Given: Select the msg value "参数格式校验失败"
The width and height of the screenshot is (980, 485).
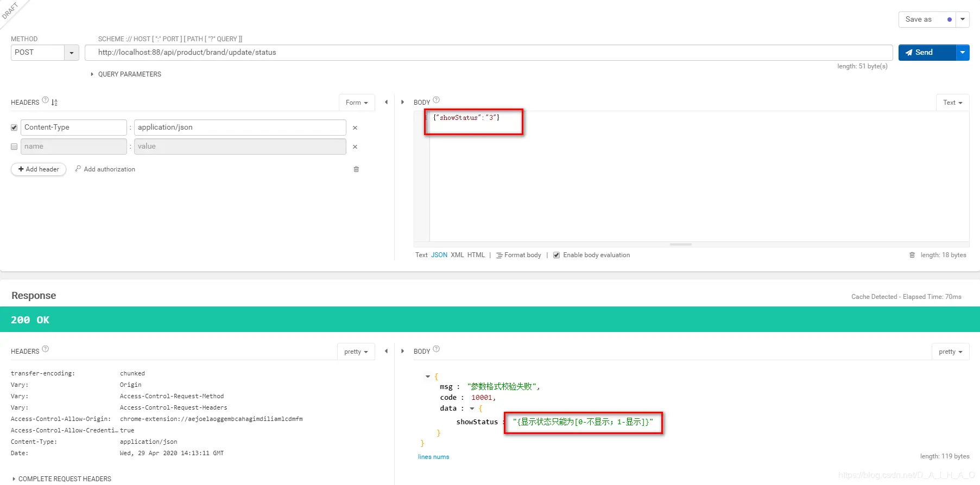Looking at the screenshot, I should point(502,387).
